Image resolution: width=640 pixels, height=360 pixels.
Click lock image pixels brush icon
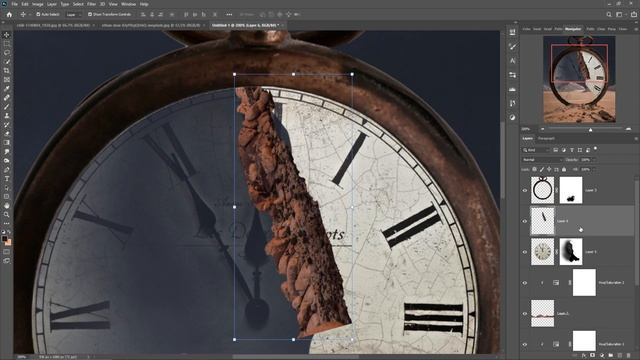click(x=542, y=169)
